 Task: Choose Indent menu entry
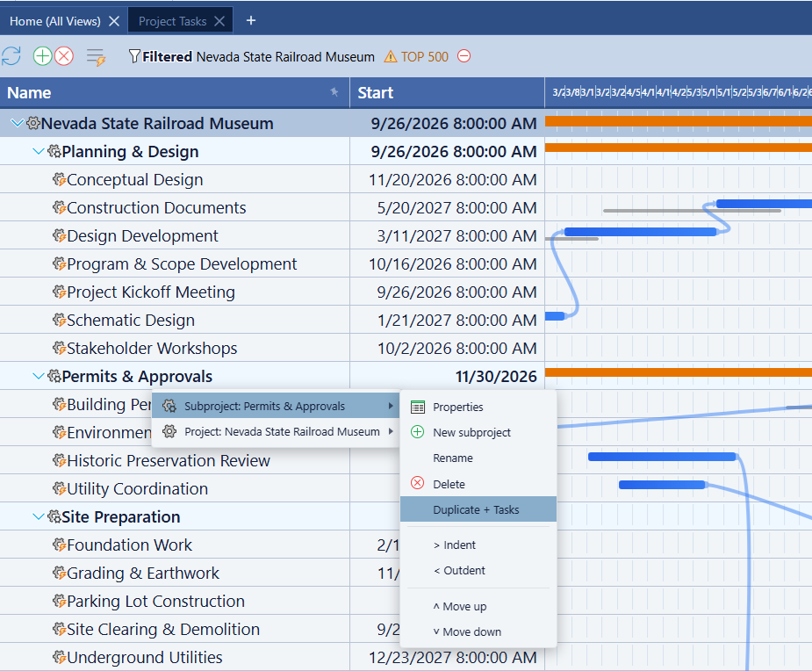point(478,545)
